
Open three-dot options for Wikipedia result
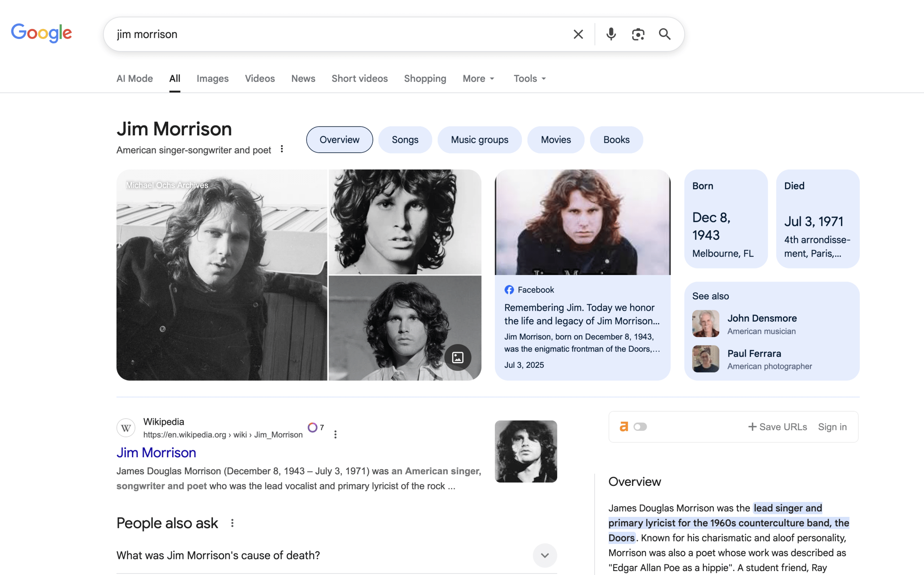pyautogui.click(x=335, y=434)
